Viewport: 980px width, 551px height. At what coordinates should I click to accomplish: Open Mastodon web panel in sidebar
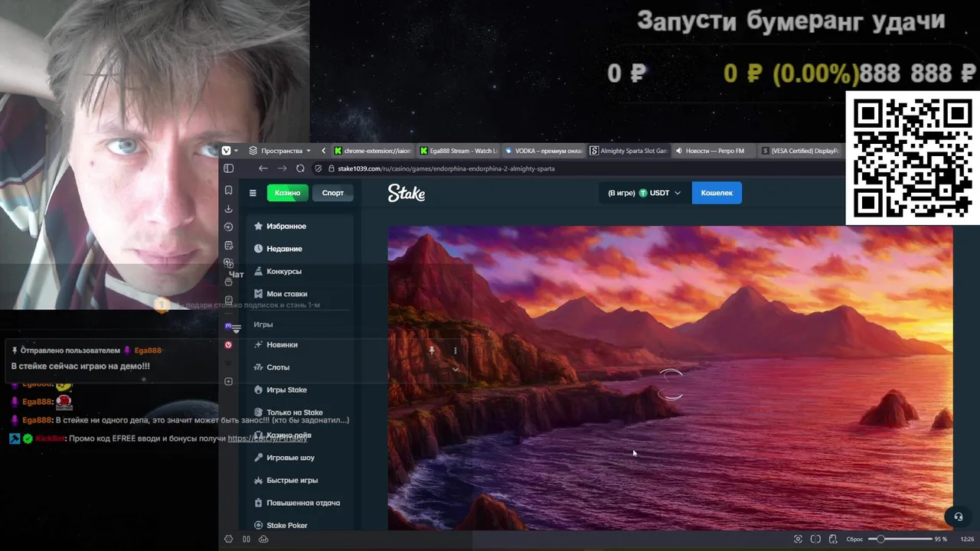point(228,326)
